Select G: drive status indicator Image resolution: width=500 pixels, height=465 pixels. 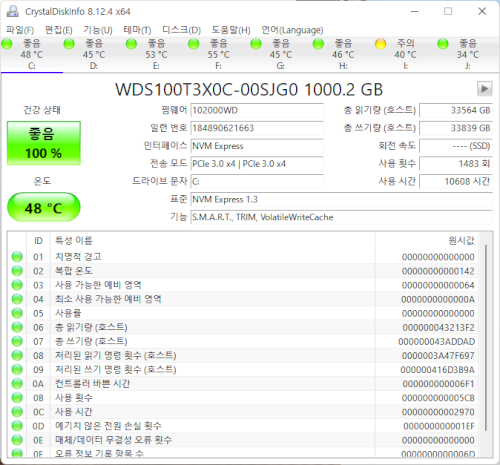(x=256, y=44)
